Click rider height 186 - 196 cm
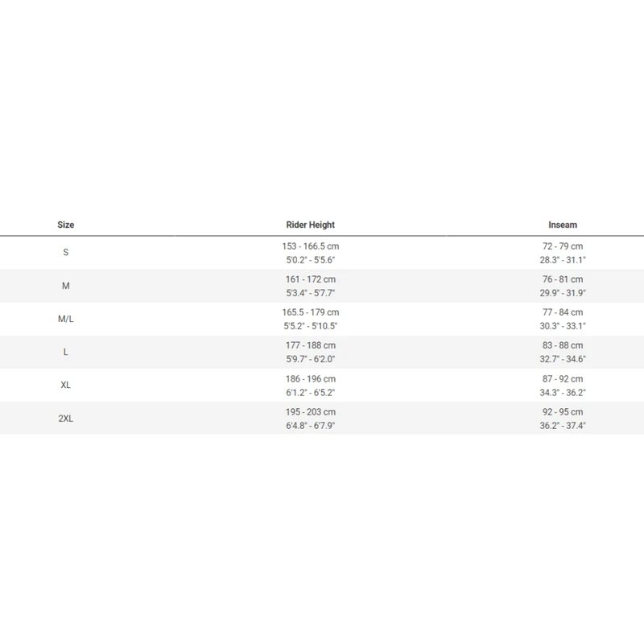644x644 pixels. pyautogui.click(x=310, y=378)
